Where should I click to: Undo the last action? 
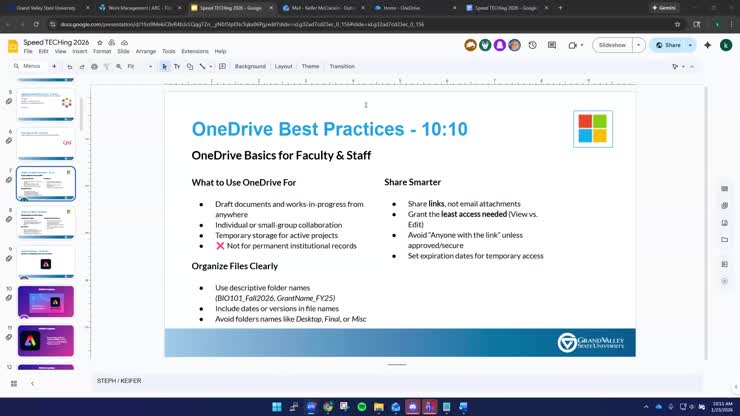click(69, 67)
